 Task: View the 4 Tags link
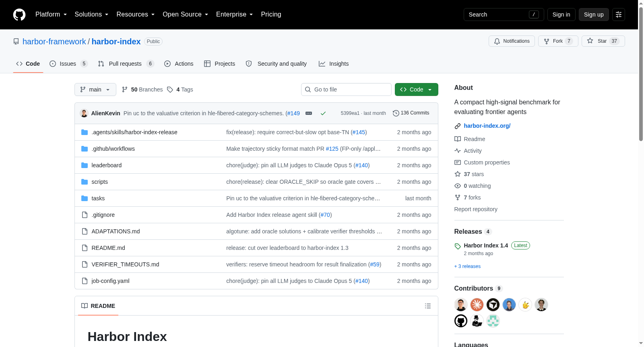click(x=180, y=89)
